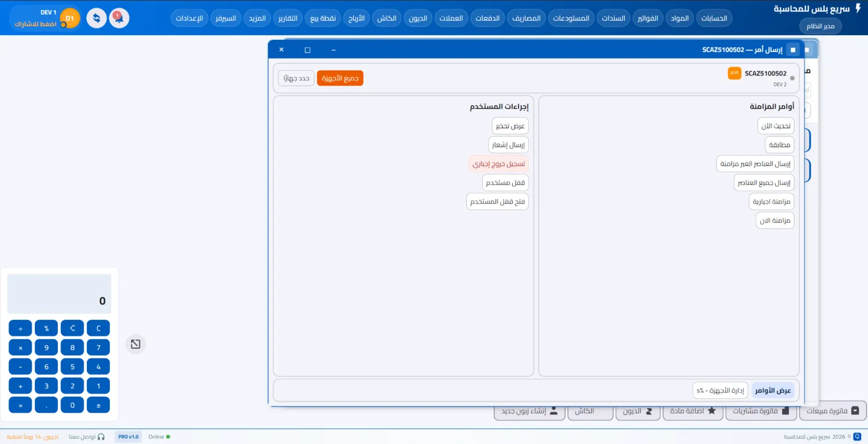Click the headphones contact us icon
Viewport: 868px width, 444px height.
101,437
